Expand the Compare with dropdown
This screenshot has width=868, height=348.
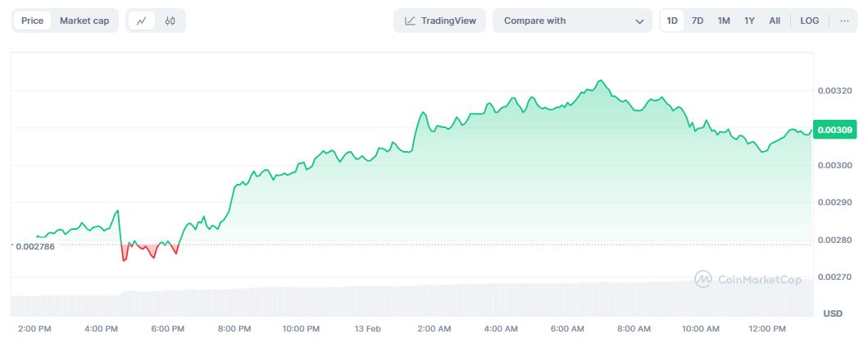tap(572, 21)
